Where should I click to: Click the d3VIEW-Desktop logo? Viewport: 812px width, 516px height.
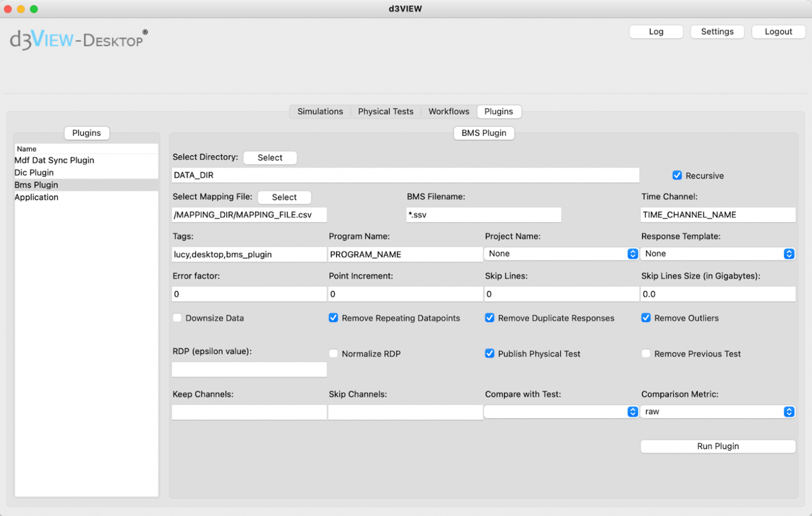pyautogui.click(x=78, y=39)
